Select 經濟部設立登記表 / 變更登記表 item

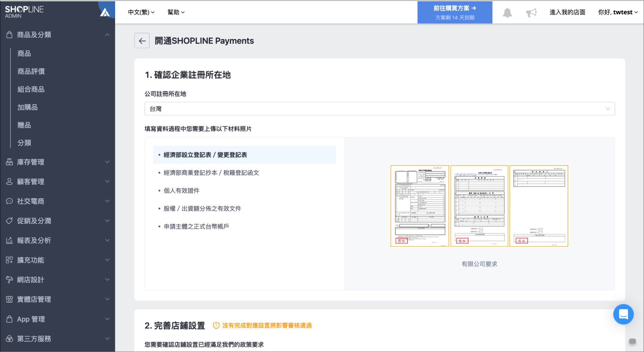245,155
